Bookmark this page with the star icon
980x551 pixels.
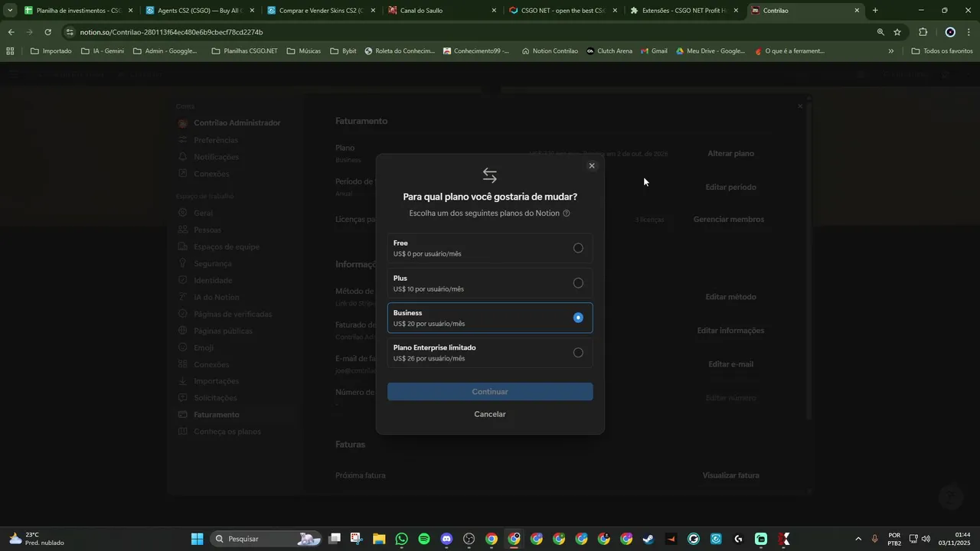(897, 32)
